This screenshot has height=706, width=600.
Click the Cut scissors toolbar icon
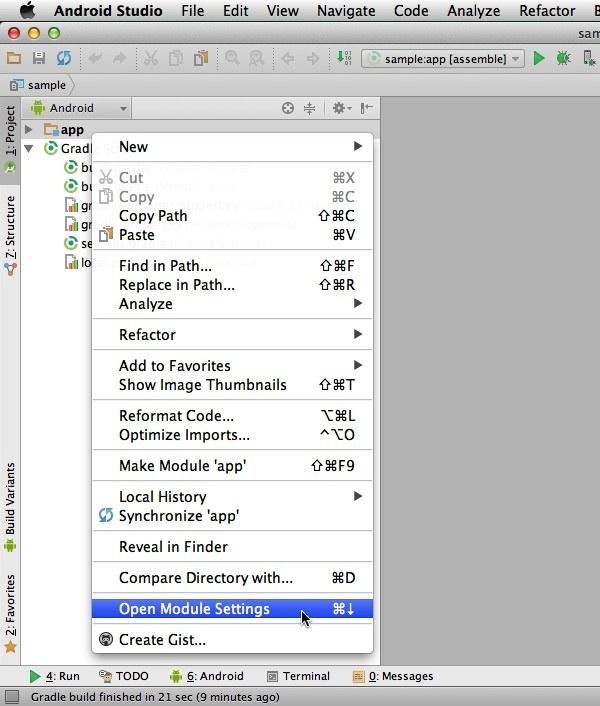[151, 58]
